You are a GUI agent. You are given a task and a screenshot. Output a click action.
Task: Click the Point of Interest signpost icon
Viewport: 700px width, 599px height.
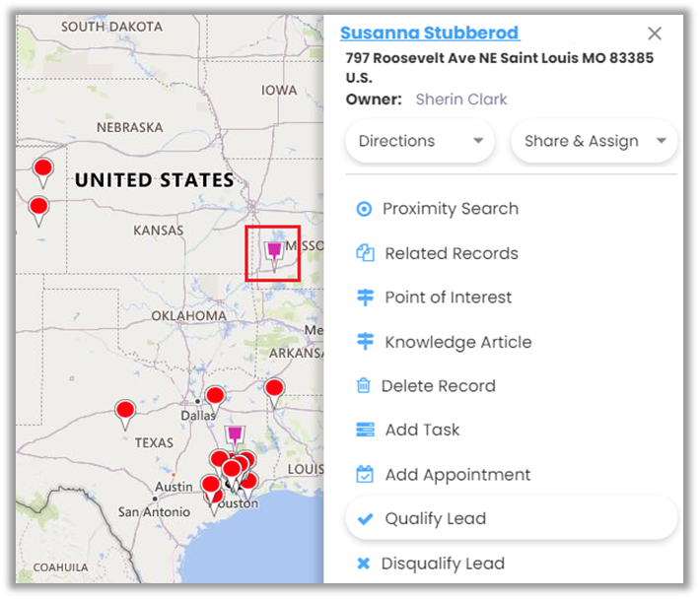coord(365,298)
